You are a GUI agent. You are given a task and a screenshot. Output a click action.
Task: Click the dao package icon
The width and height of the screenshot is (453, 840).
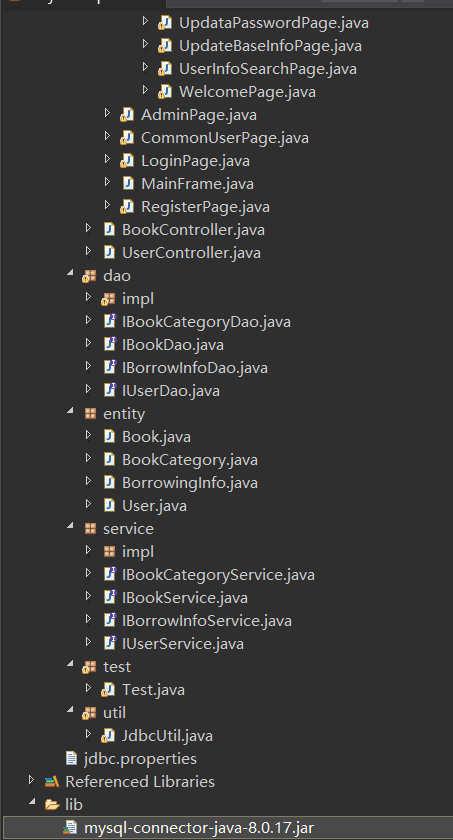pos(89,276)
